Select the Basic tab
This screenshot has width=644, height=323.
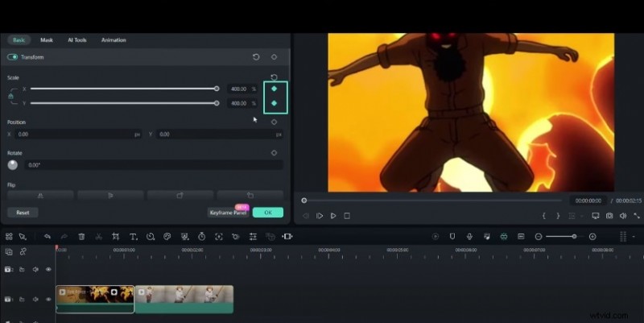point(19,39)
